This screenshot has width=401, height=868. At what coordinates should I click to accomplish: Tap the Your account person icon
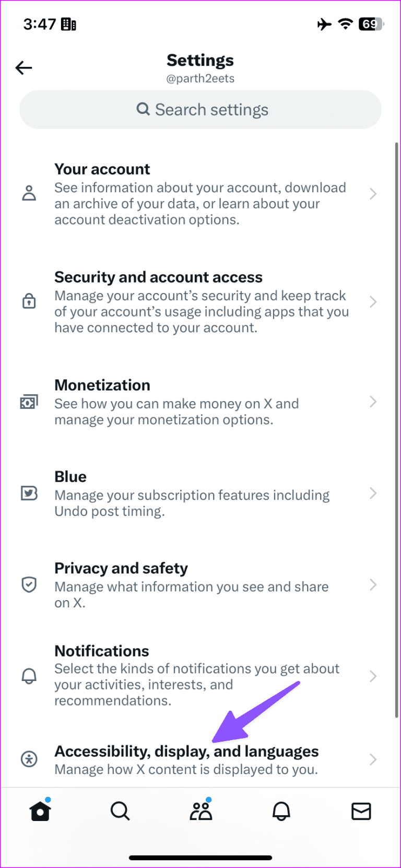29,193
